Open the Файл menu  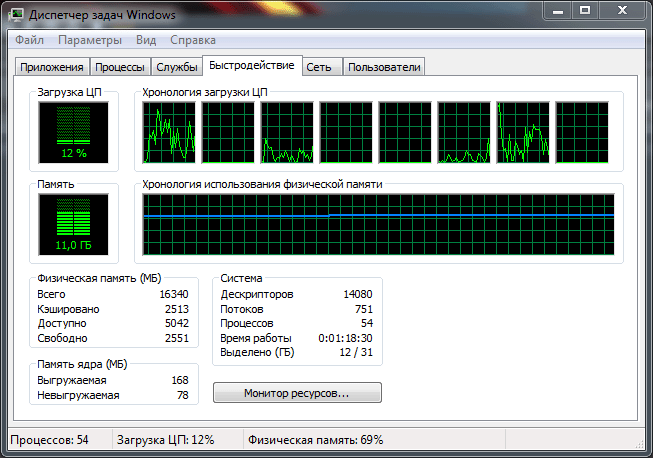(29, 40)
